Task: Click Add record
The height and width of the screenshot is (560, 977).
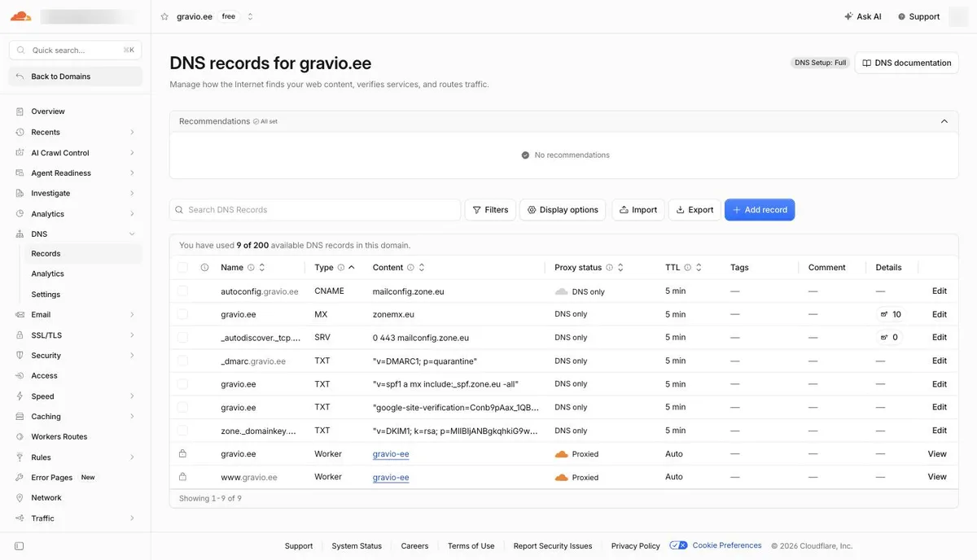Action: click(x=760, y=209)
